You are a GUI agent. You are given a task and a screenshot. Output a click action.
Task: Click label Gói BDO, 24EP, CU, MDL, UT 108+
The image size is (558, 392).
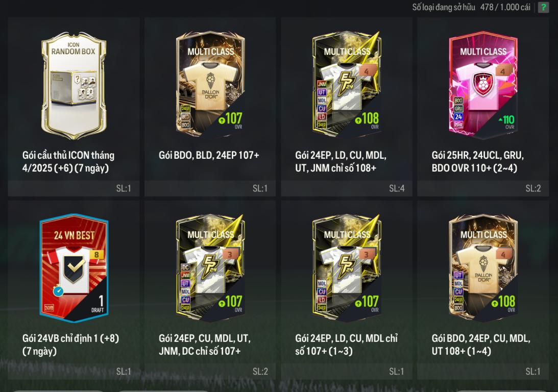(481, 345)
